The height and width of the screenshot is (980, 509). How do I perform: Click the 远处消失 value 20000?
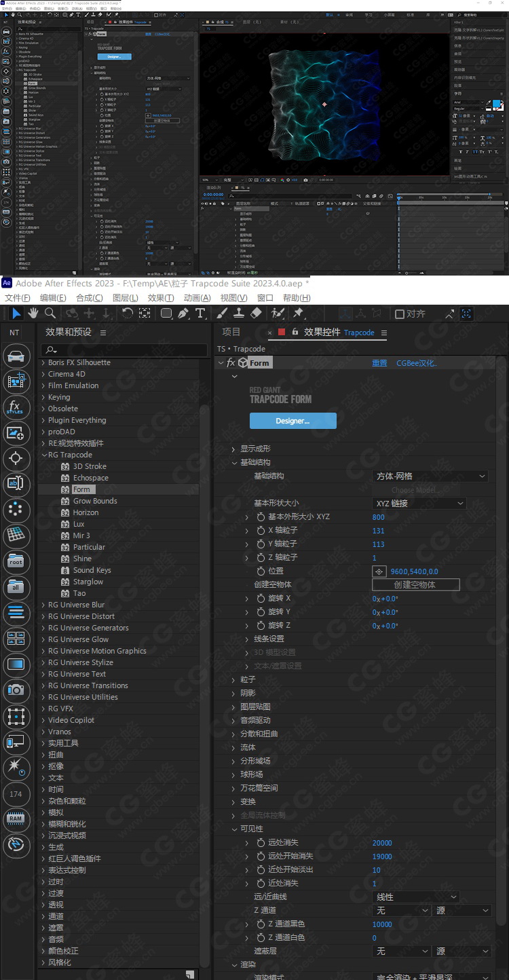[382, 843]
